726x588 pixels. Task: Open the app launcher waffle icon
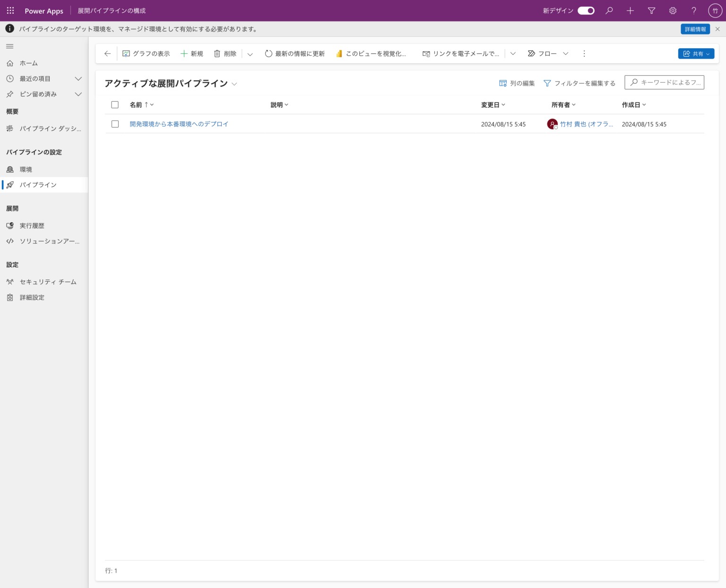point(10,10)
